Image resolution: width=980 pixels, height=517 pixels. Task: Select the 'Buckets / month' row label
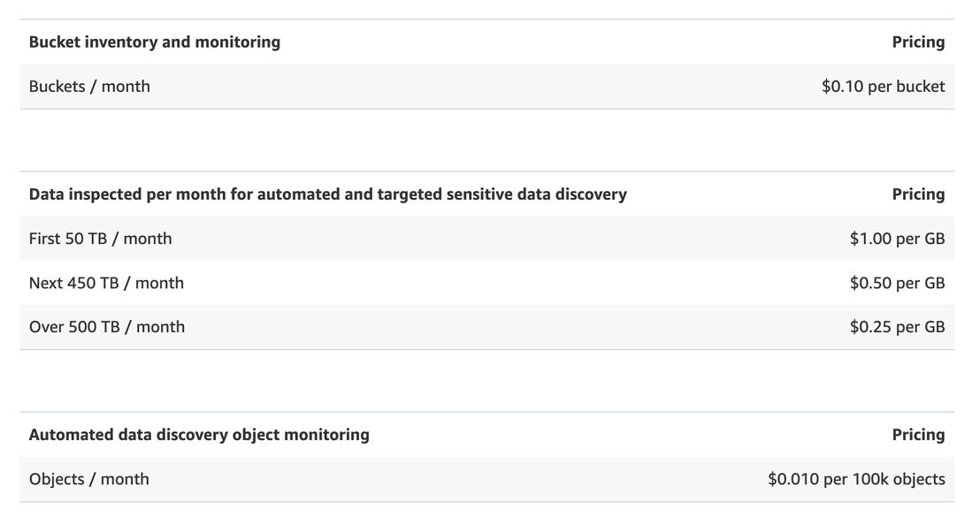(89, 87)
